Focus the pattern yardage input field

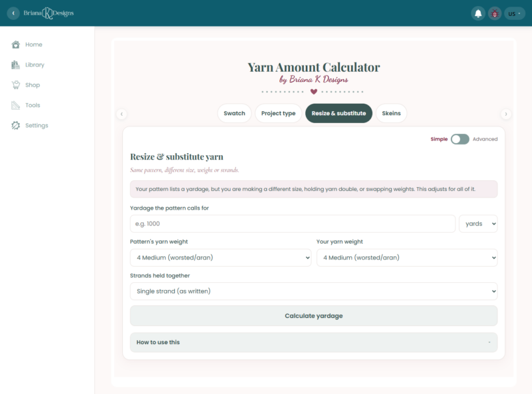(293, 224)
